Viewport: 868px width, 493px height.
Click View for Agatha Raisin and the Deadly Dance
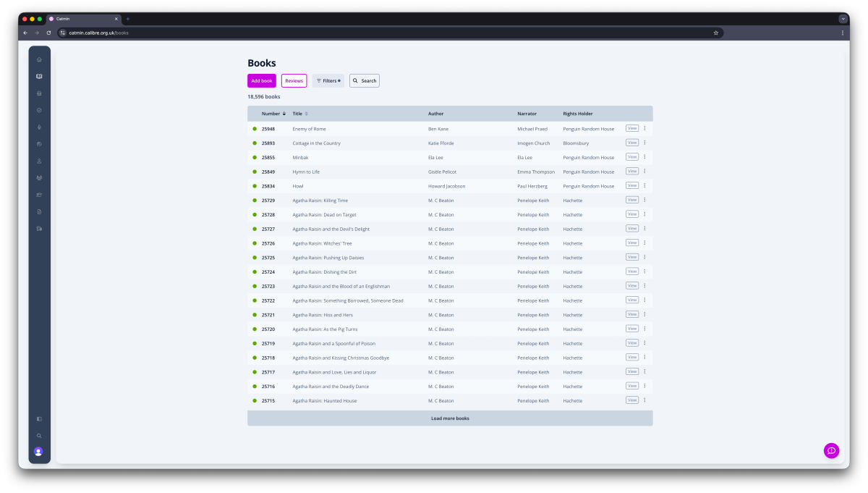pyautogui.click(x=632, y=386)
